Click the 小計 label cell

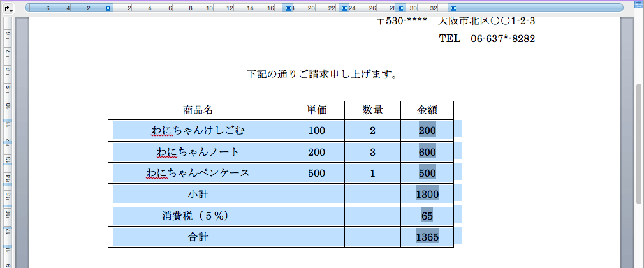pyautogui.click(x=198, y=195)
